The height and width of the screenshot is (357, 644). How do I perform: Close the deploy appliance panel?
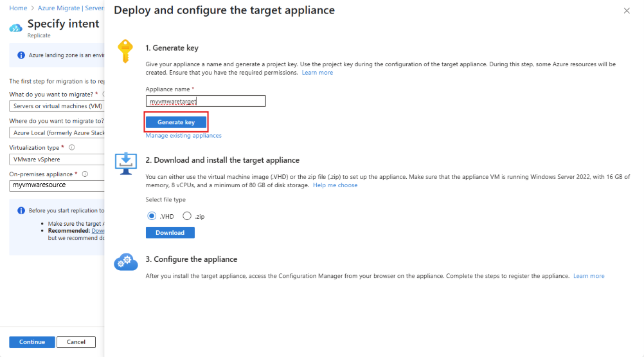627,11
